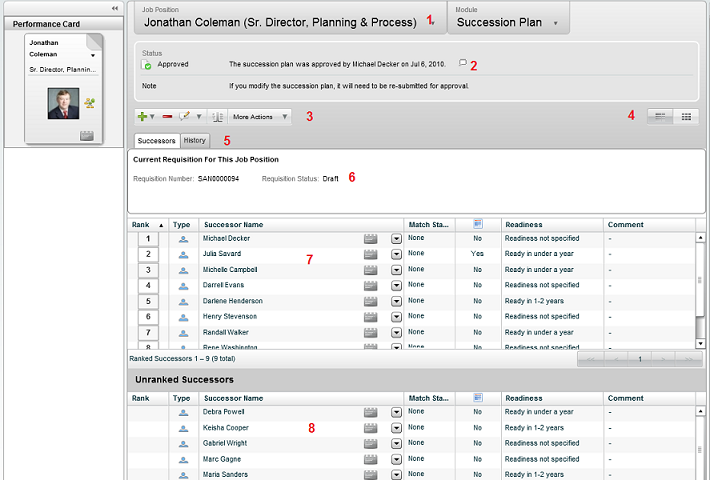This screenshot has height=480, width=710.
Task: Sort ranked table by Rank column
Action: (x=148, y=225)
